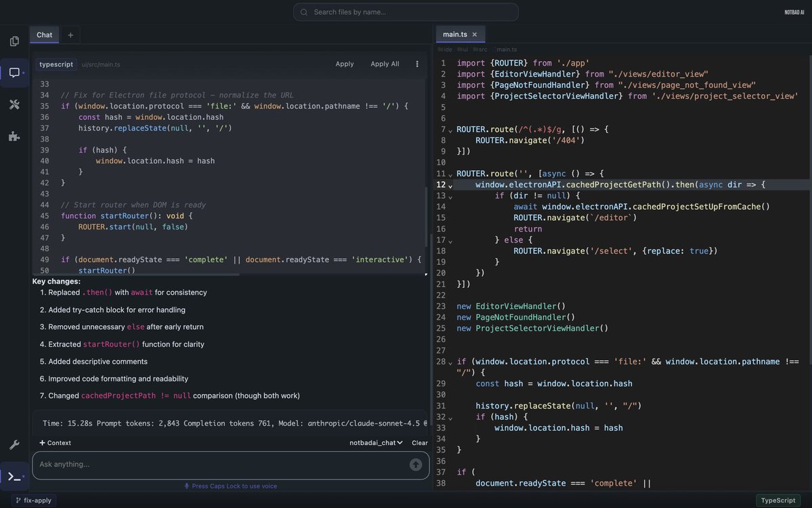This screenshot has width=812, height=508.
Task: Collapse the fold at editor line 11
Action: coord(450,174)
